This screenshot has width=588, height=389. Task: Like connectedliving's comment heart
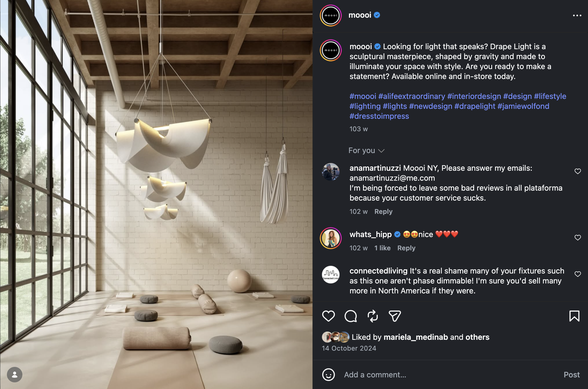tap(577, 274)
